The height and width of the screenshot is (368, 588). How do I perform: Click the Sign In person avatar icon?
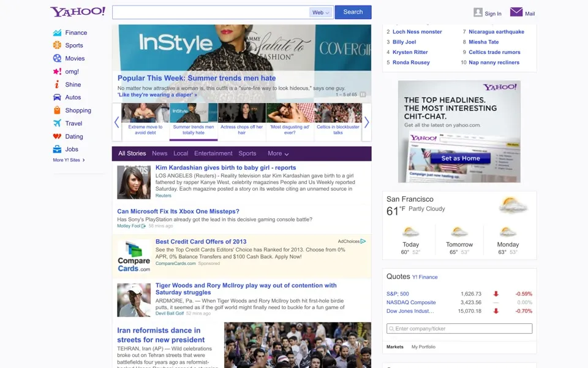click(478, 12)
